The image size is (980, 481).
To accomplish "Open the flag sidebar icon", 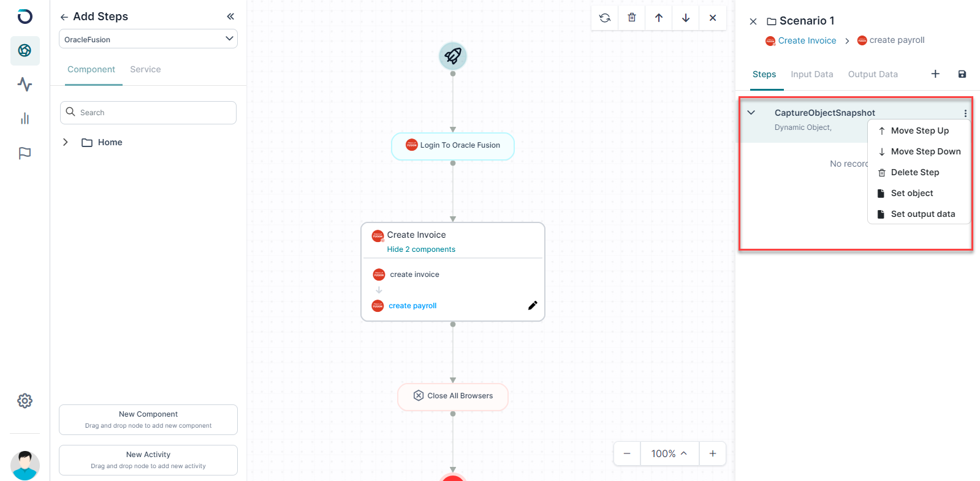I will tap(25, 153).
